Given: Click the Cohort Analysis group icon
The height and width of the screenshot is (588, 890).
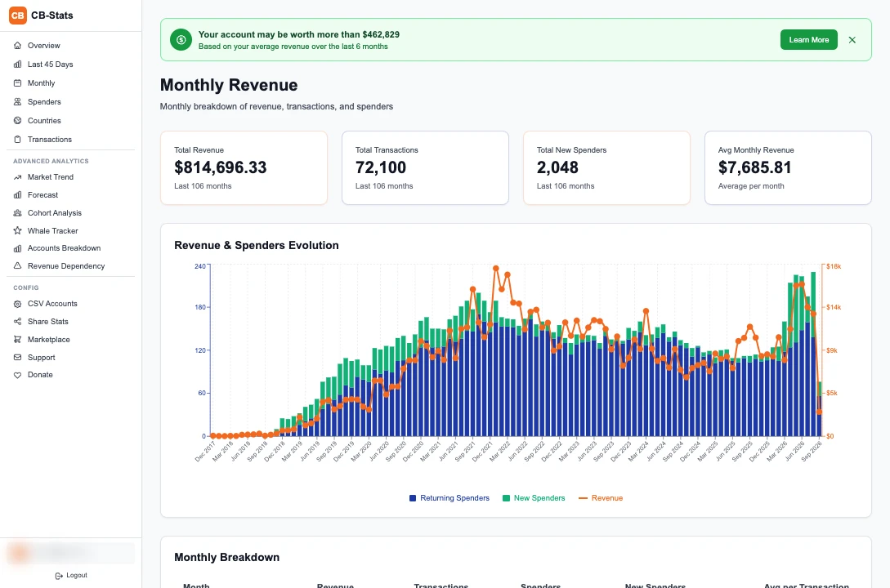Looking at the screenshot, I should coord(18,212).
